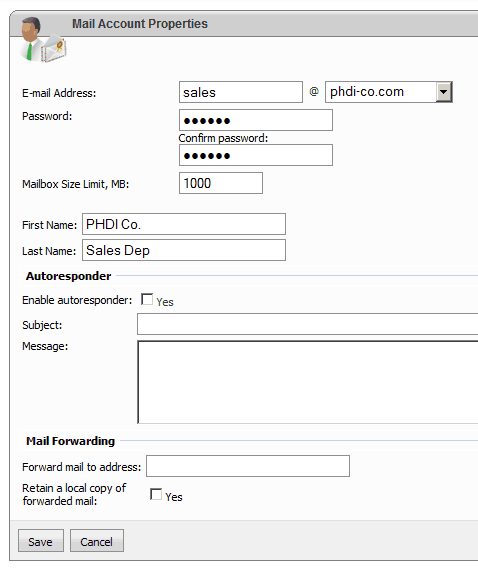Cancel the mail account changes
Viewport: 478px width, 568px height.
[x=97, y=540]
